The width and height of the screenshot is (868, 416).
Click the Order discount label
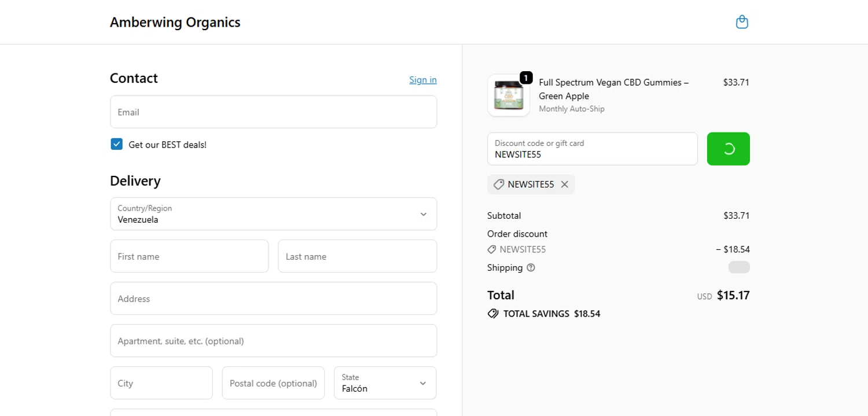coord(517,234)
